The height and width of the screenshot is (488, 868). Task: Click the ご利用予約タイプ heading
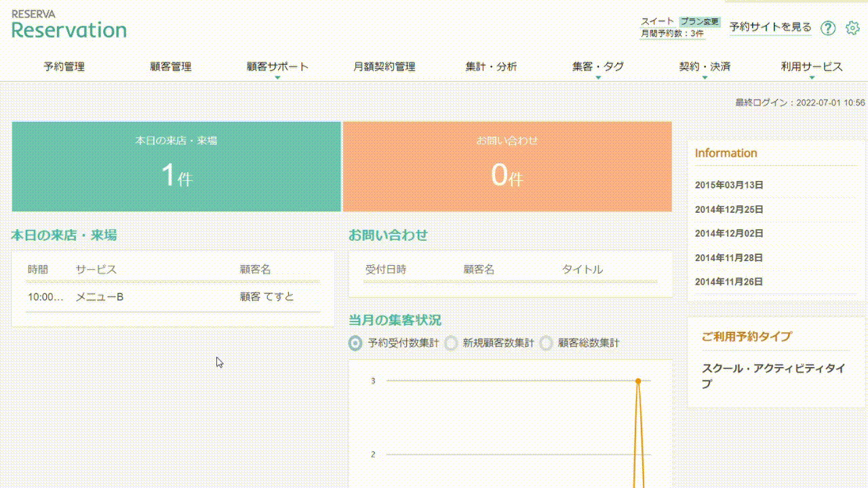pos(747,336)
